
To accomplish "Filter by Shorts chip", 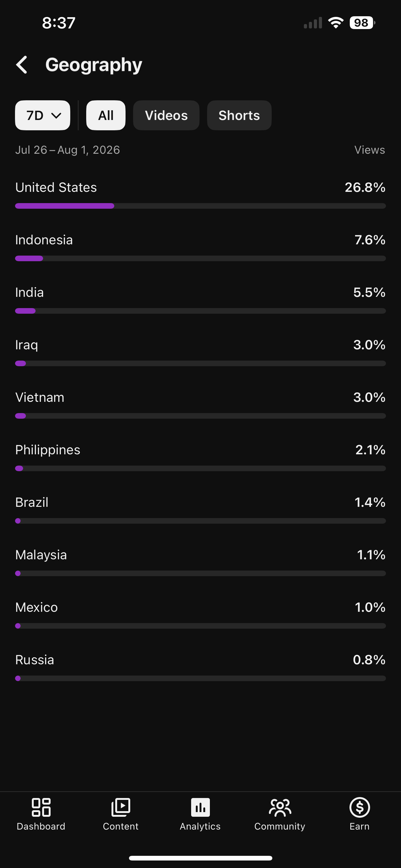I will coord(240,115).
